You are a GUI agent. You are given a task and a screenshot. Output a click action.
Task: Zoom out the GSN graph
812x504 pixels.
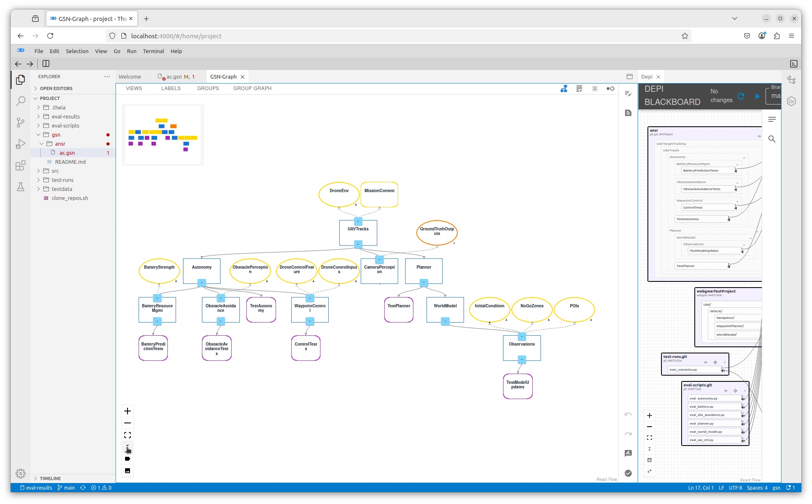point(128,423)
